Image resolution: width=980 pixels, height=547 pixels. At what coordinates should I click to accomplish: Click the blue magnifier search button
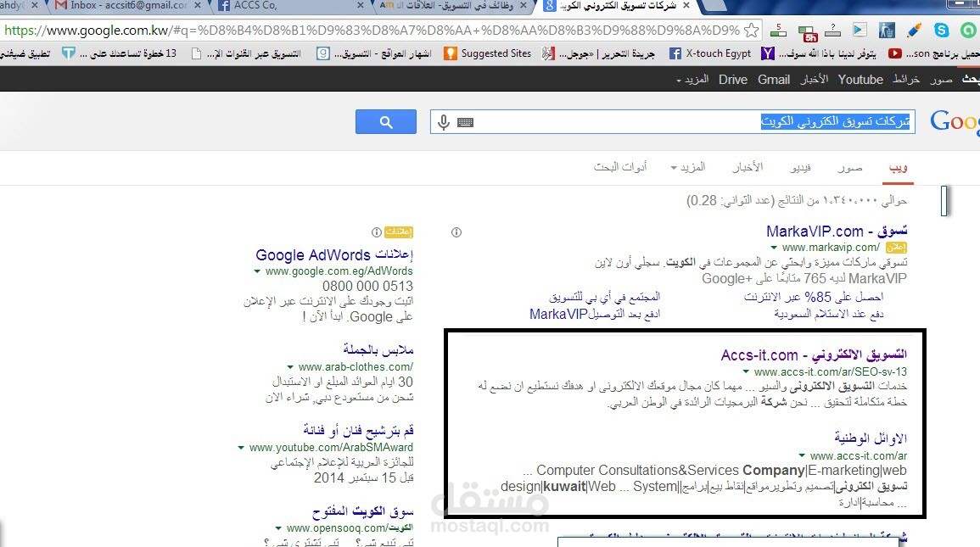click(386, 122)
